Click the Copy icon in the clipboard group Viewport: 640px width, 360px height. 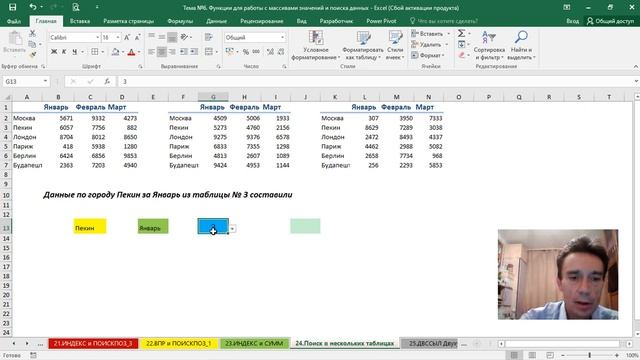(33, 44)
